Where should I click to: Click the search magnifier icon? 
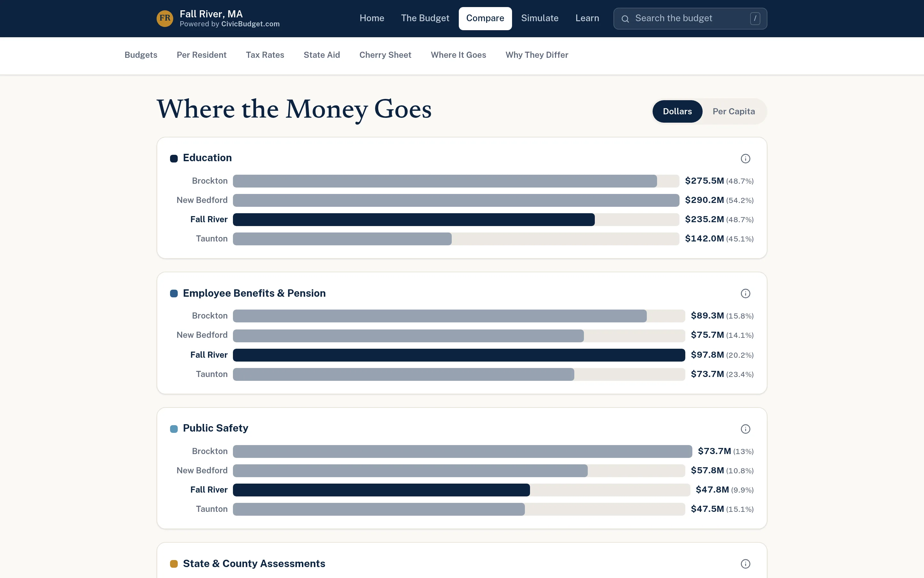click(625, 19)
